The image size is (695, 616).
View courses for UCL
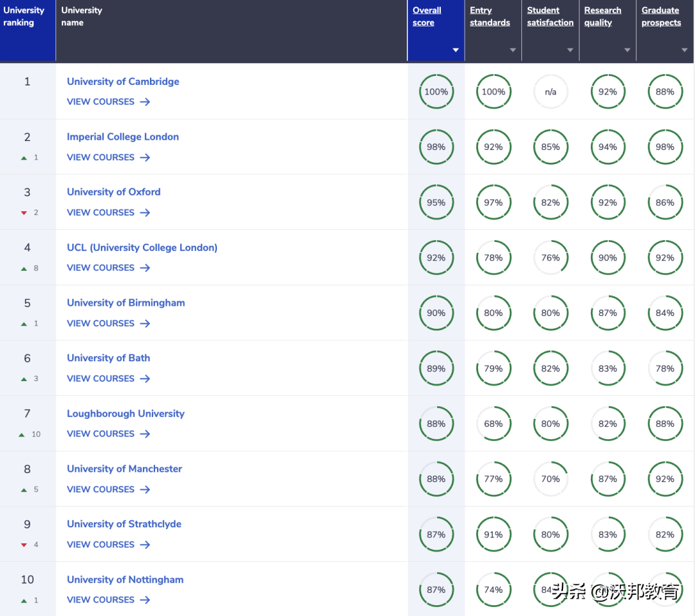point(108,268)
